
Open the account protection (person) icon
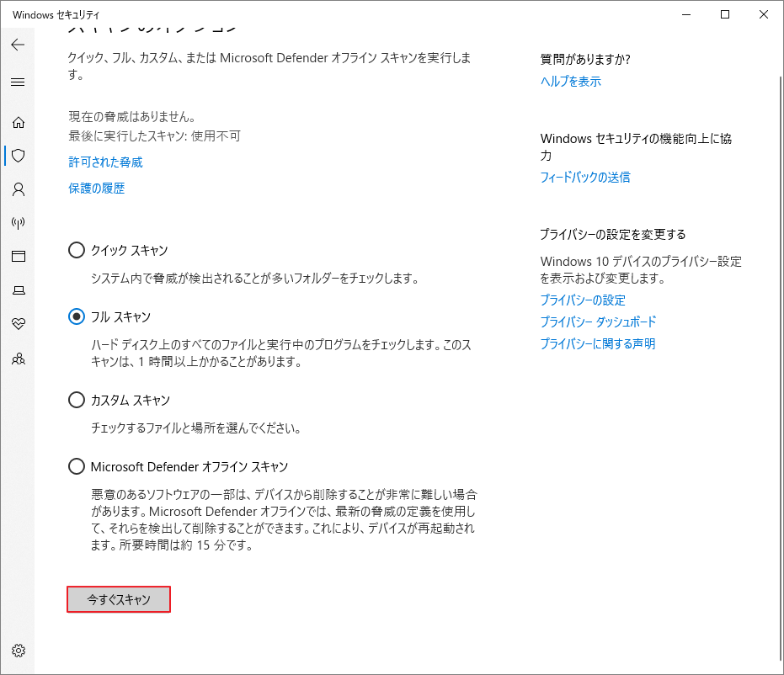click(x=19, y=189)
